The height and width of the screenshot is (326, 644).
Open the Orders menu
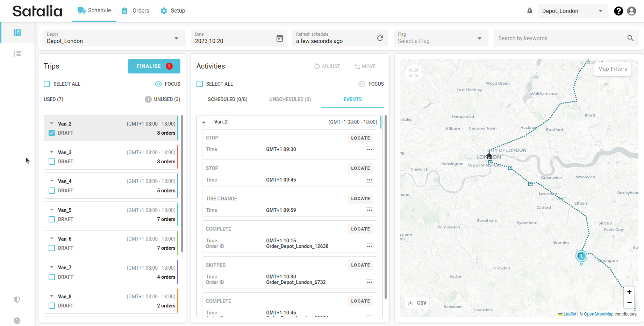click(x=136, y=11)
